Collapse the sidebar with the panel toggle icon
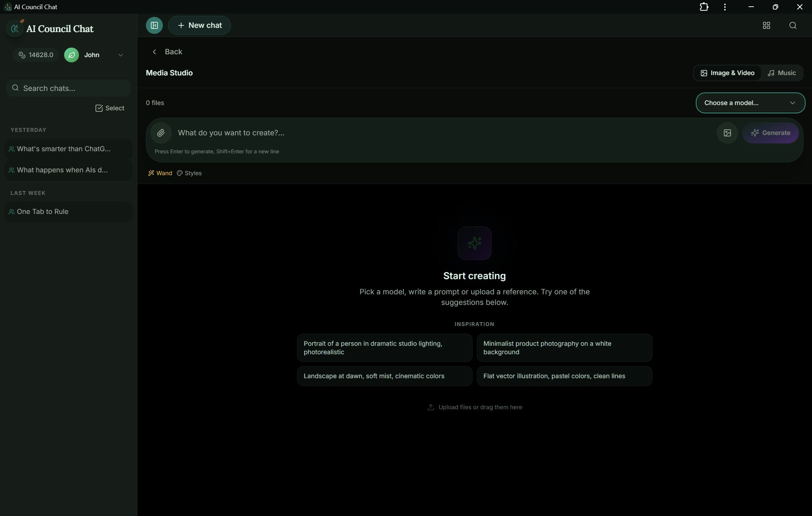 154,25
